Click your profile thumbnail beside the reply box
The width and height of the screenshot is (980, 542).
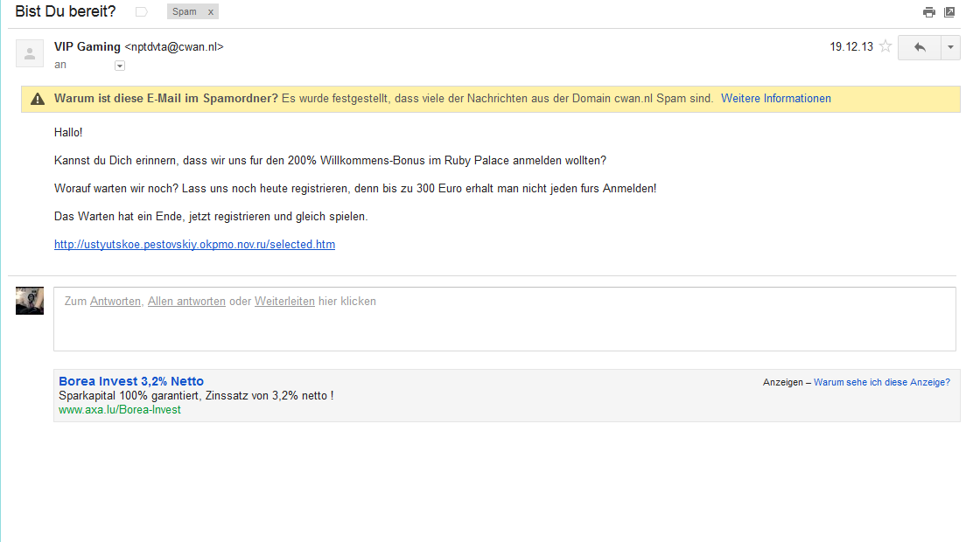[x=30, y=301]
